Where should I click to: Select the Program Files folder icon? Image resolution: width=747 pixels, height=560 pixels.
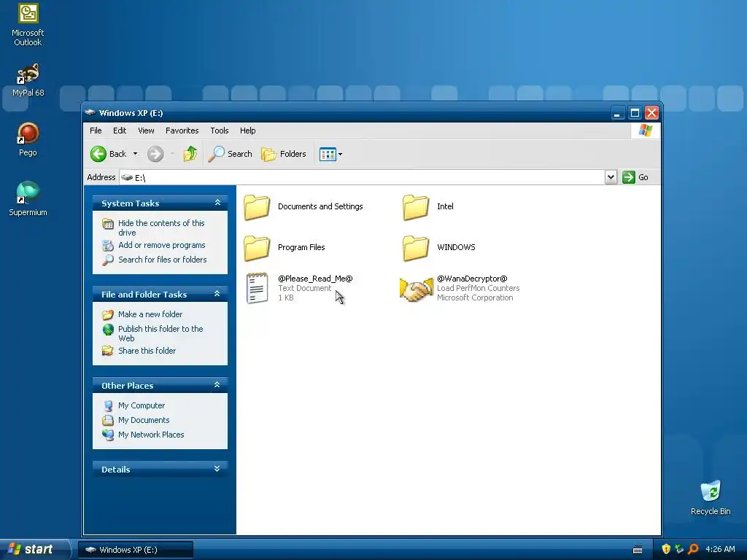tap(257, 248)
